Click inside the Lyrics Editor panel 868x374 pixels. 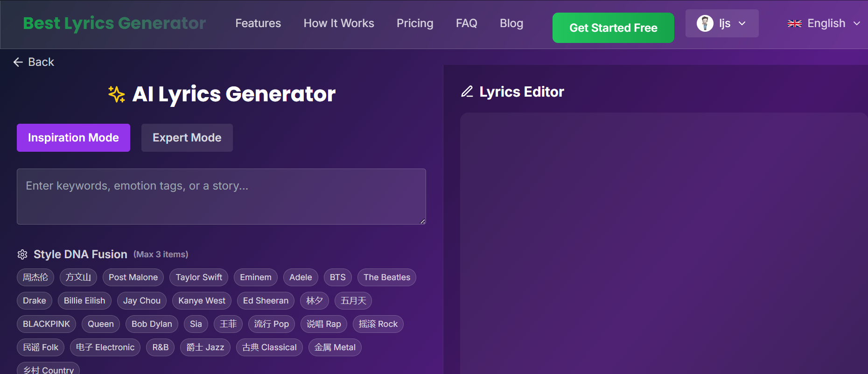(x=664, y=243)
